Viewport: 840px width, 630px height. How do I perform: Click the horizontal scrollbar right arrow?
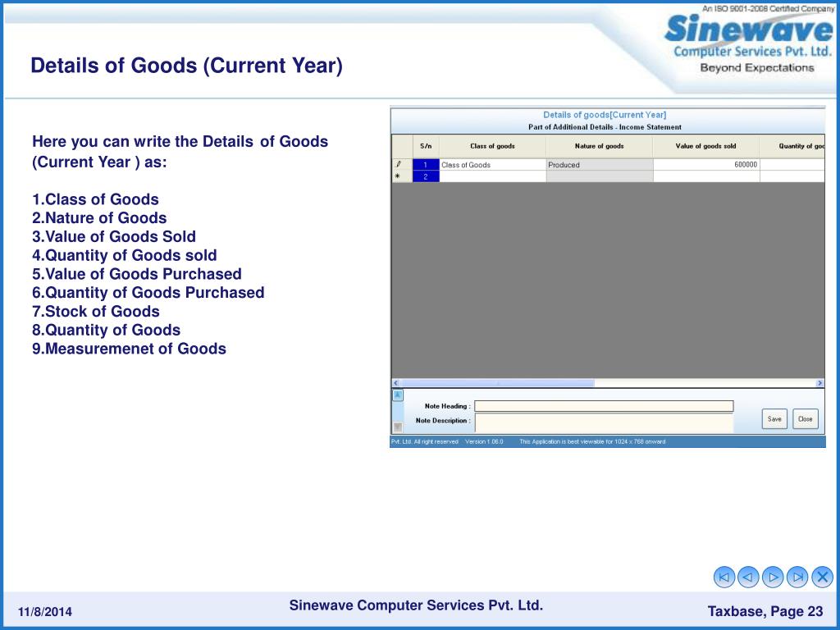click(x=819, y=383)
